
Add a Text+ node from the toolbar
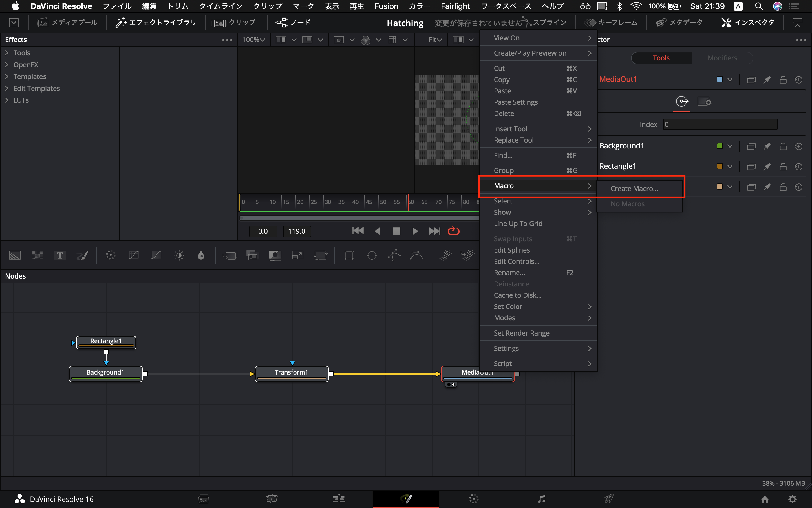[x=60, y=255]
